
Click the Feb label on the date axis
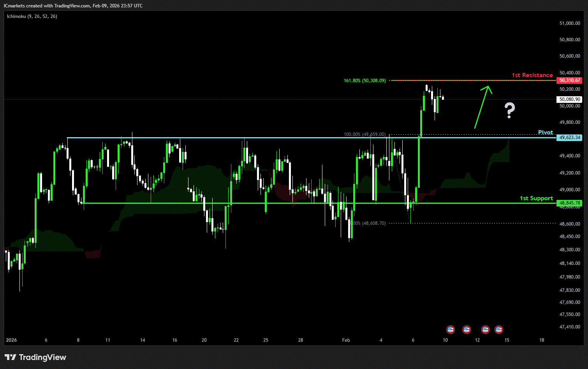coord(346,340)
